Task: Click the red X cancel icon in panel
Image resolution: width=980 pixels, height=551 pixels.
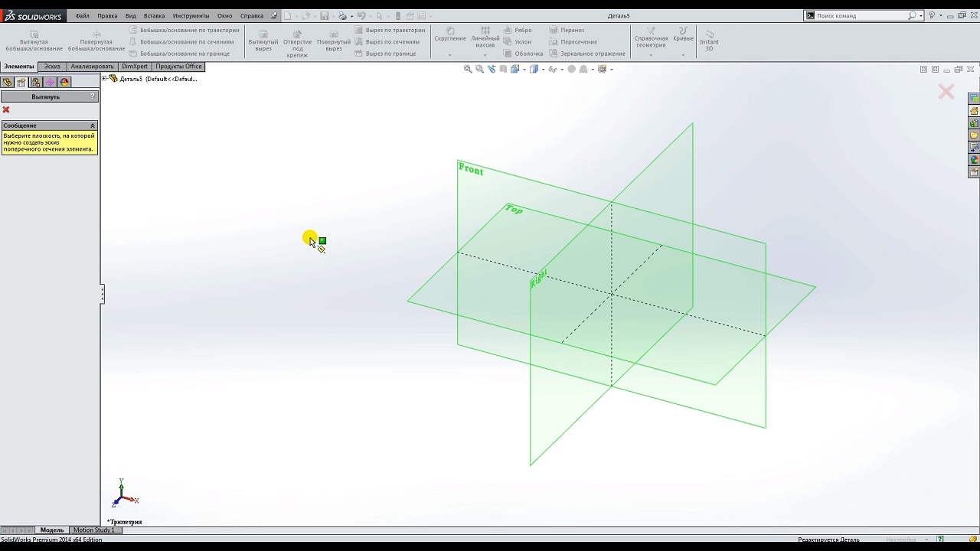Action: 6,110
